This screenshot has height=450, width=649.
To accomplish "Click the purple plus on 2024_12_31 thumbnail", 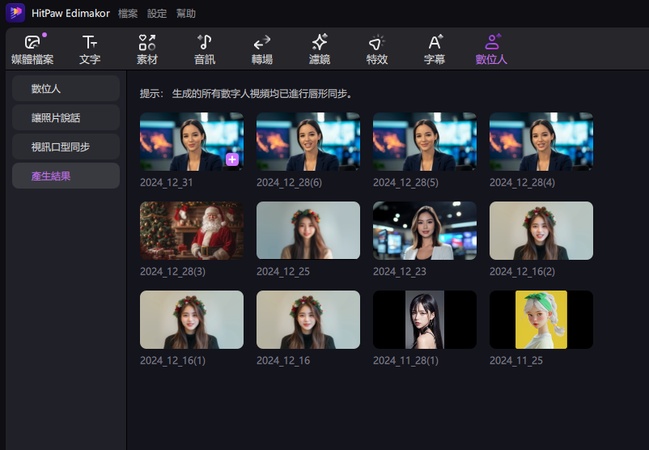I will click(232, 159).
